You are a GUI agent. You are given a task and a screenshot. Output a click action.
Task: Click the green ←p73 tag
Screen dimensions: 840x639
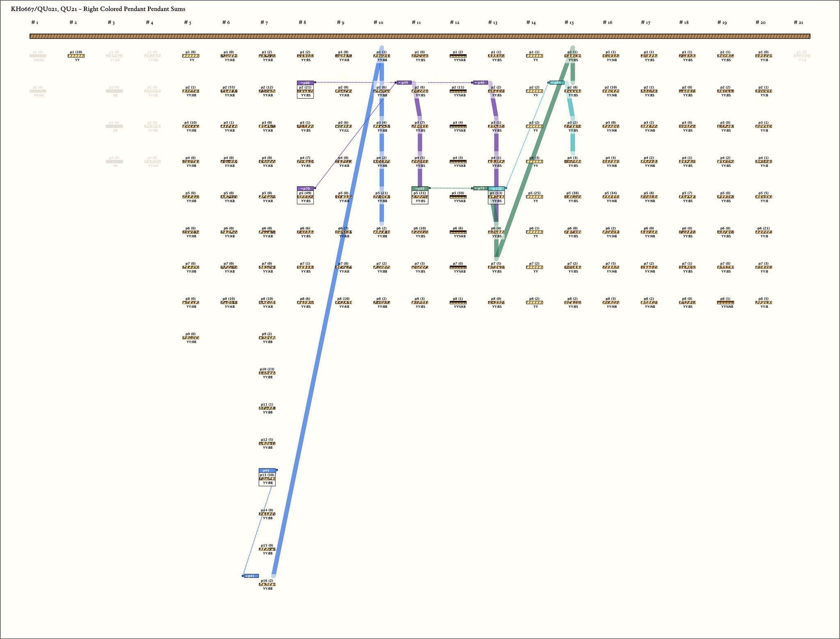[x=480, y=189]
